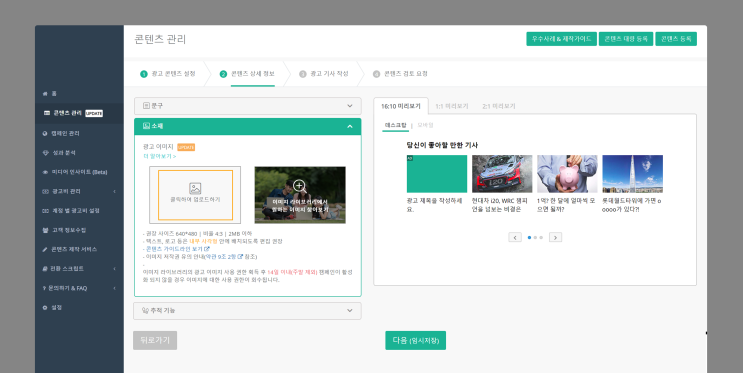The height and width of the screenshot is (373, 743).
Task: Select the third carousel pagination dot
Action: (x=541, y=237)
